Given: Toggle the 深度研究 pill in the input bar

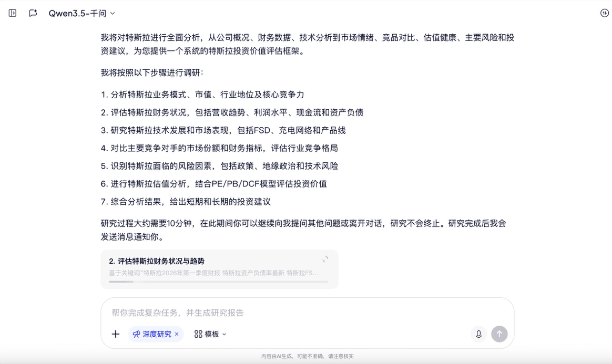Looking at the screenshot, I should coord(156,334).
